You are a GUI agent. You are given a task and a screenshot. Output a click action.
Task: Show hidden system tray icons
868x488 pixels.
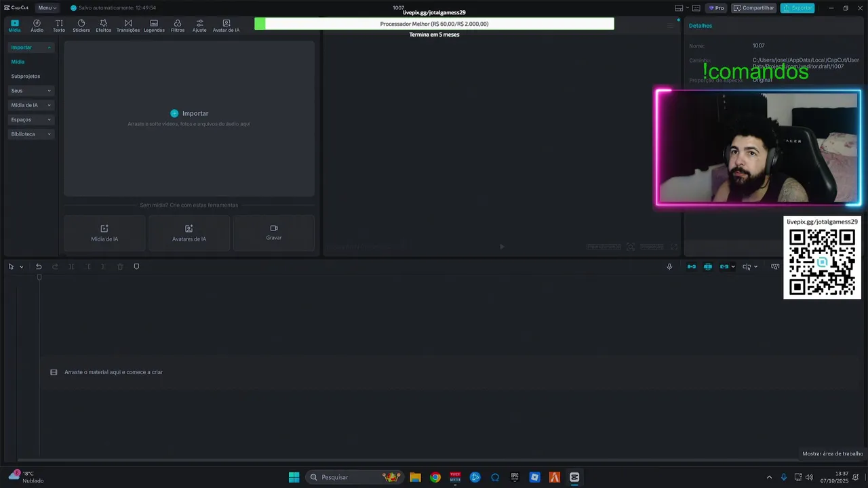click(769, 477)
